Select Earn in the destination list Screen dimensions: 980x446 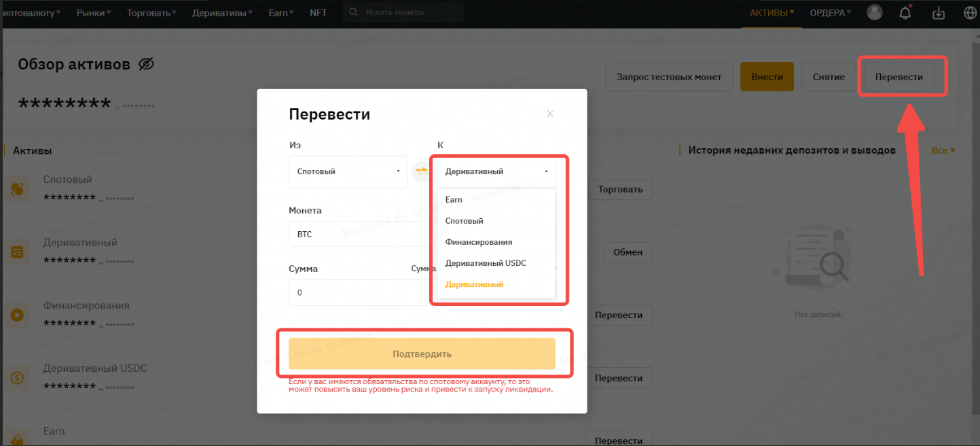point(454,200)
